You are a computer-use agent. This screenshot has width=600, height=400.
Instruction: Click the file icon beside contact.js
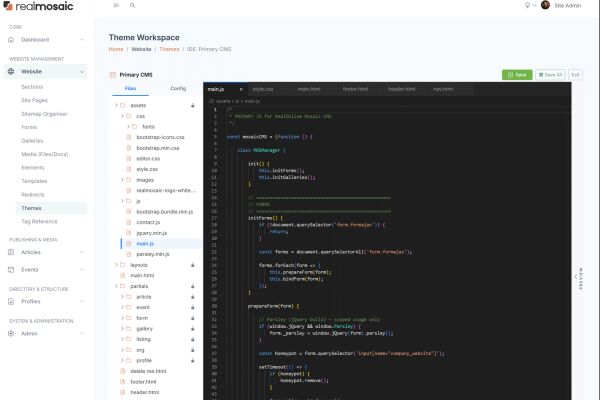click(x=129, y=222)
